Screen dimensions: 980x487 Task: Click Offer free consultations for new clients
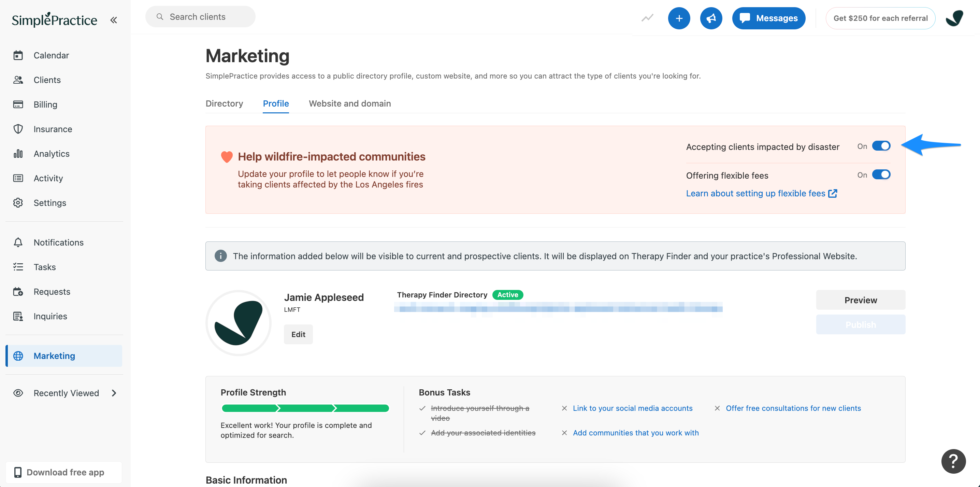(x=793, y=408)
